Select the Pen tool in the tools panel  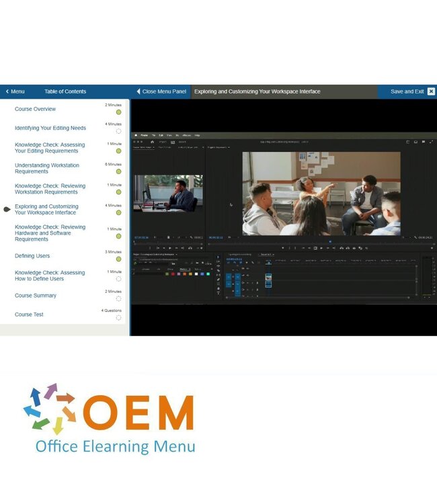click(218, 280)
